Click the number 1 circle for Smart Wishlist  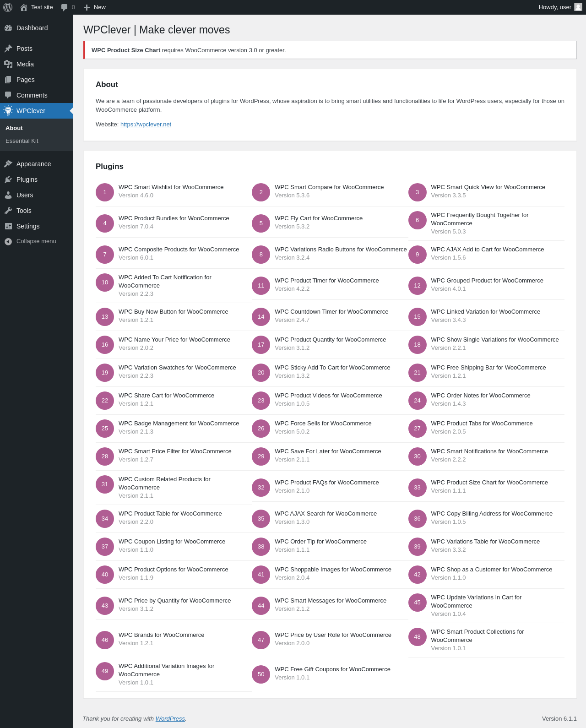pos(105,192)
